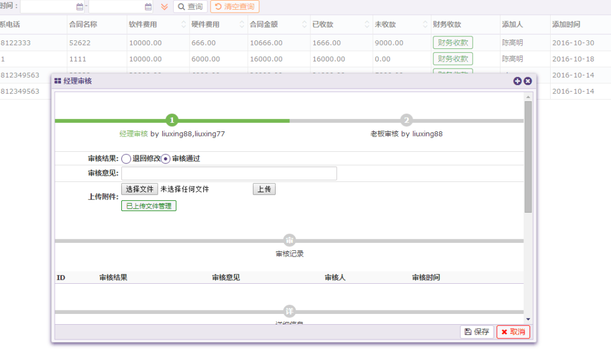
Task: Click the 审 audit record section icon
Action: click(289, 240)
